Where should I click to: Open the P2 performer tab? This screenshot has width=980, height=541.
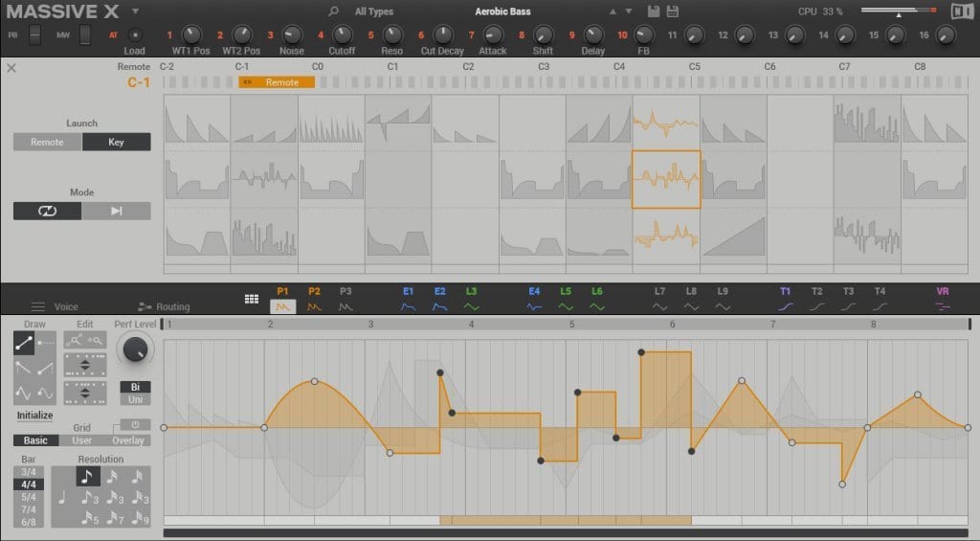[314, 300]
